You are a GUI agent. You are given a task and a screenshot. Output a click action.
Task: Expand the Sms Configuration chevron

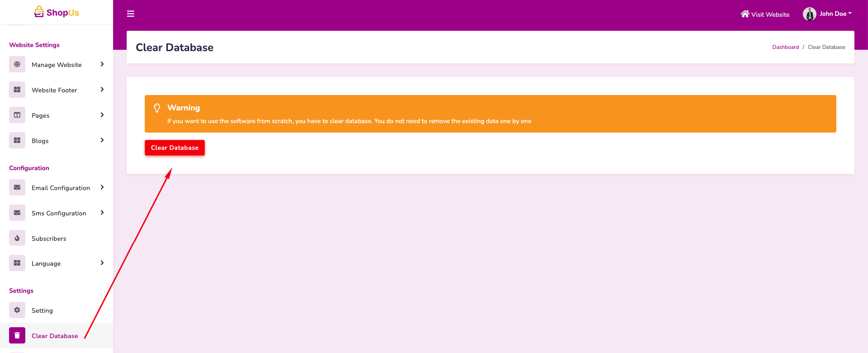click(x=102, y=213)
